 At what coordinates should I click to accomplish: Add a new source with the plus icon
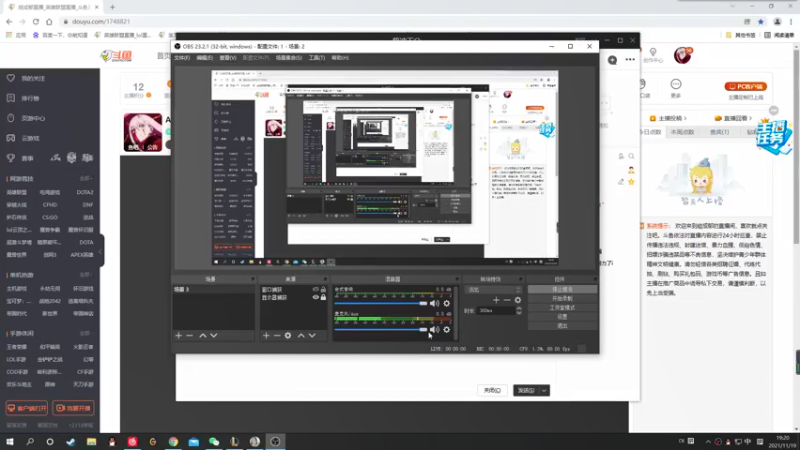[266, 335]
